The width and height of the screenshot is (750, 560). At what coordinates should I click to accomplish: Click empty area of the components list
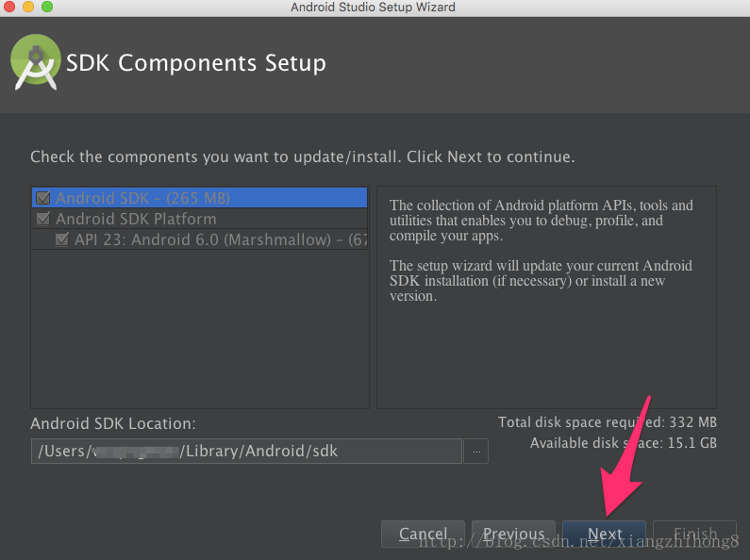tap(199, 330)
